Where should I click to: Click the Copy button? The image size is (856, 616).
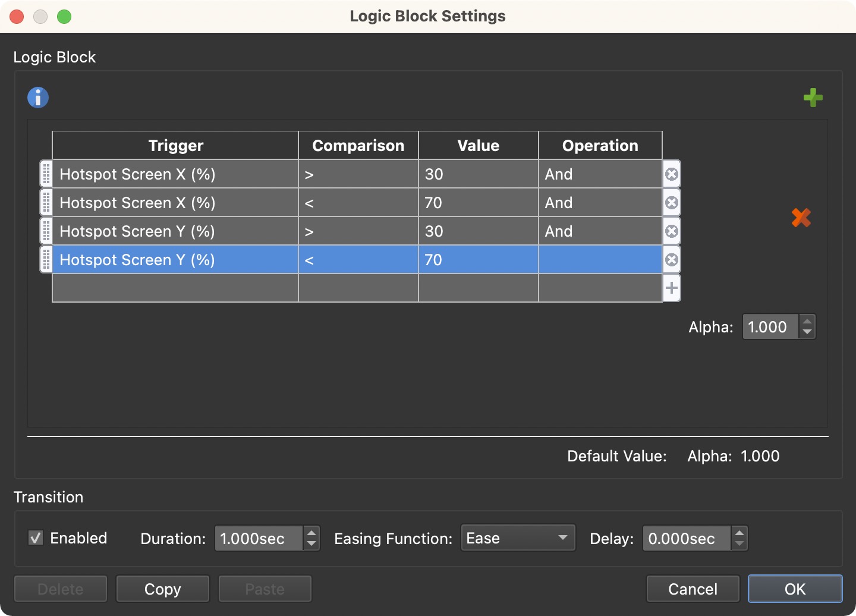[162, 589]
